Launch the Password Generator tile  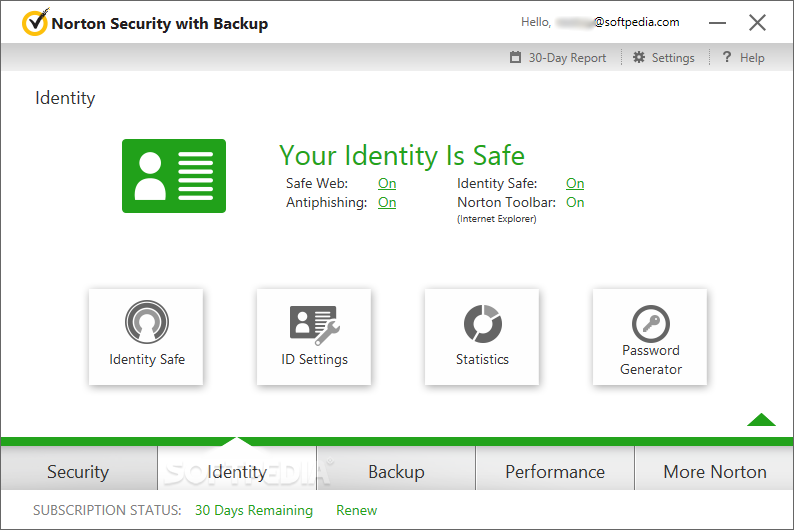[x=650, y=337]
